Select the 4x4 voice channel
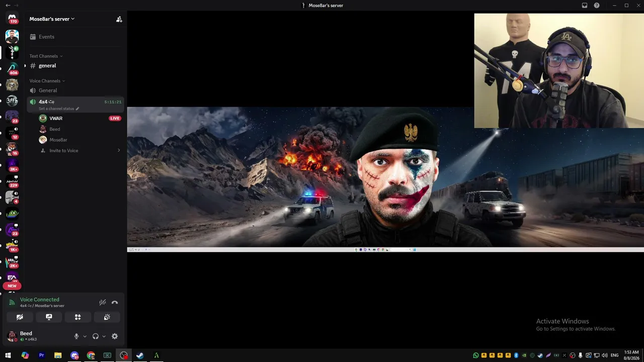This screenshot has height=362, width=644. [x=75, y=104]
